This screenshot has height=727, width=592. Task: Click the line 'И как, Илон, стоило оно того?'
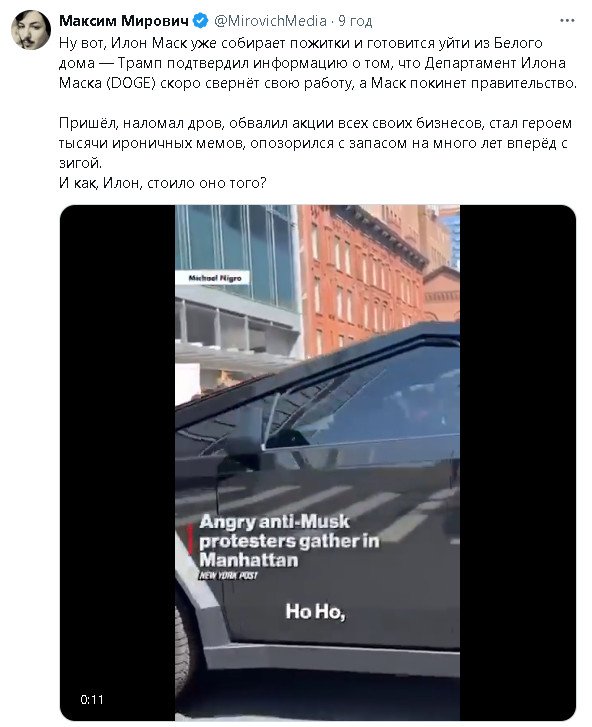(x=163, y=183)
